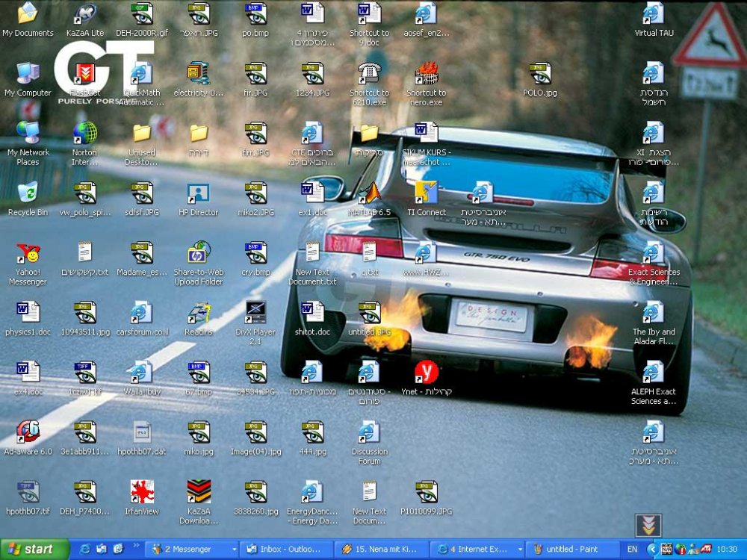The height and width of the screenshot is (560, 747).
Task: Launch the Yahoo! Messenger shortcut
Action: [28, 252]
